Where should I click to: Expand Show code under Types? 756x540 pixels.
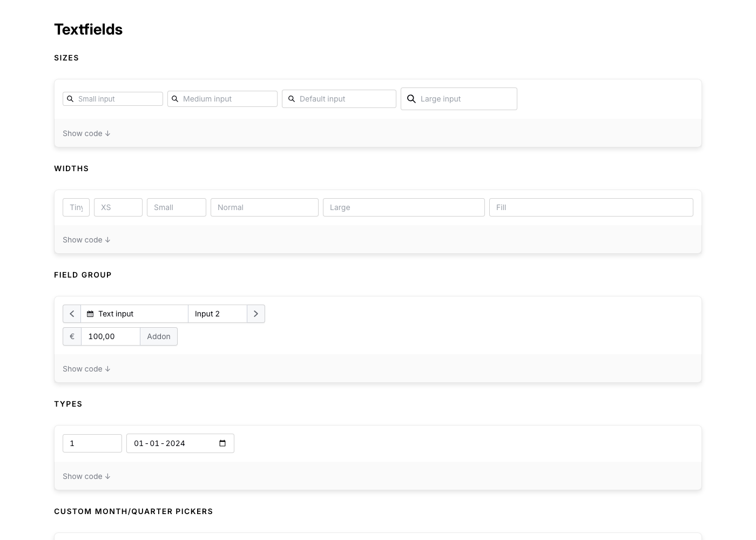point(86,476)
